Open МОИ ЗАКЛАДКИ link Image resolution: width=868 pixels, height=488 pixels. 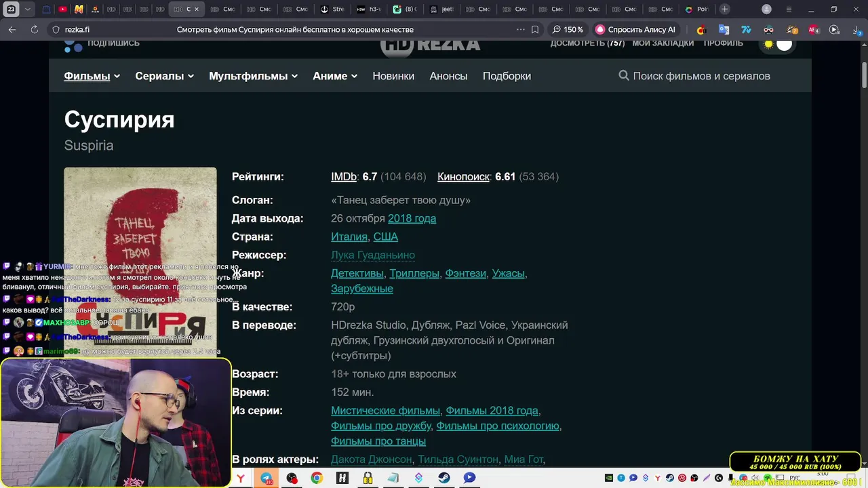[x=663, y=43]
